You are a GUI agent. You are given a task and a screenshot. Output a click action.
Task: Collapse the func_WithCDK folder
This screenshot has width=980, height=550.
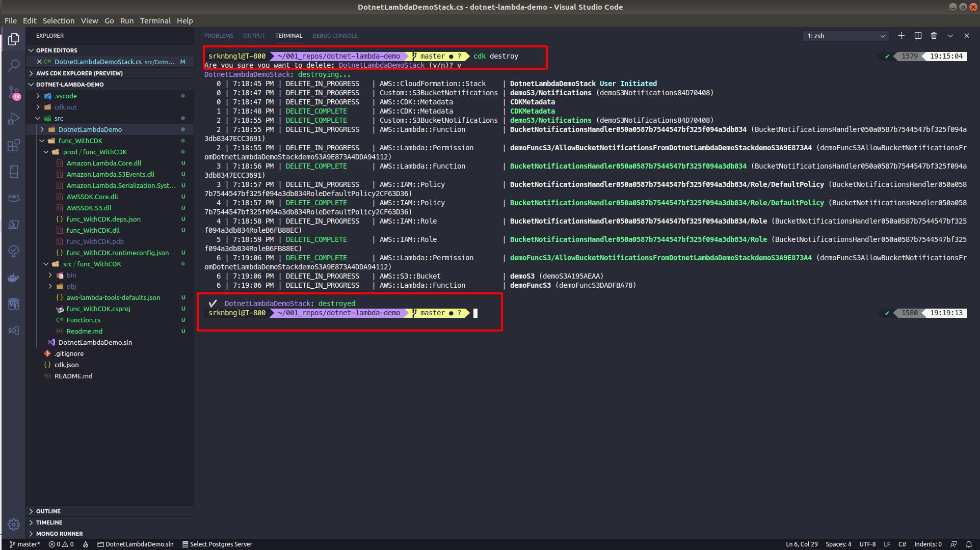[x=80, y=141]
